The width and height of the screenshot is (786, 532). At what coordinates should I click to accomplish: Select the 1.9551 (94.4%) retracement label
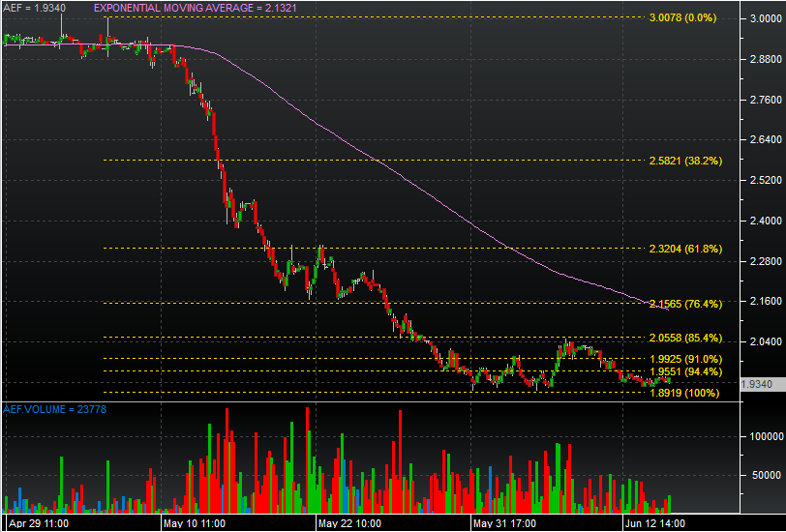(685, 371)
